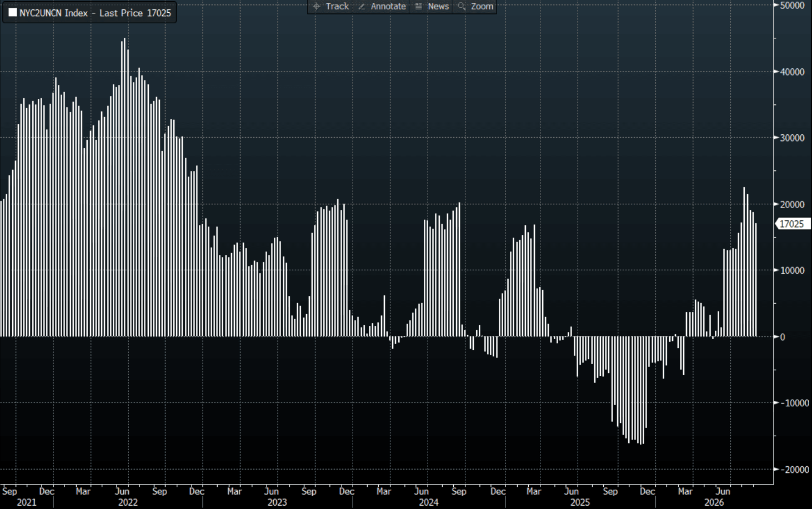Click the 2023 year label
This screenshot has width=812, height=509.
click(277, 502)
